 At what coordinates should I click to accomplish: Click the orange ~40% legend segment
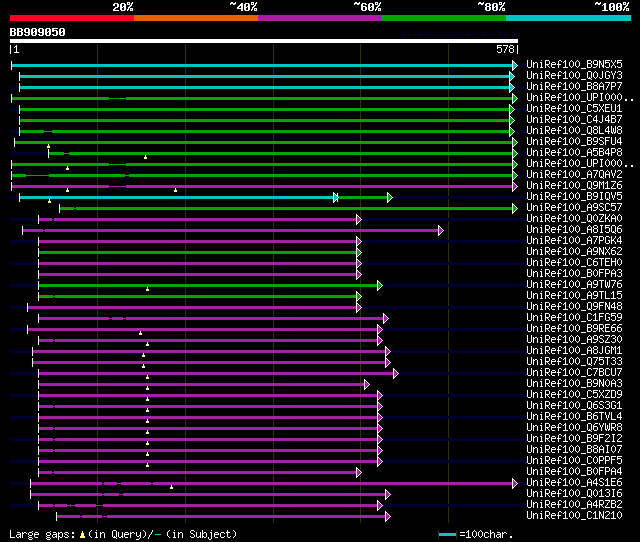click(196, 18)
